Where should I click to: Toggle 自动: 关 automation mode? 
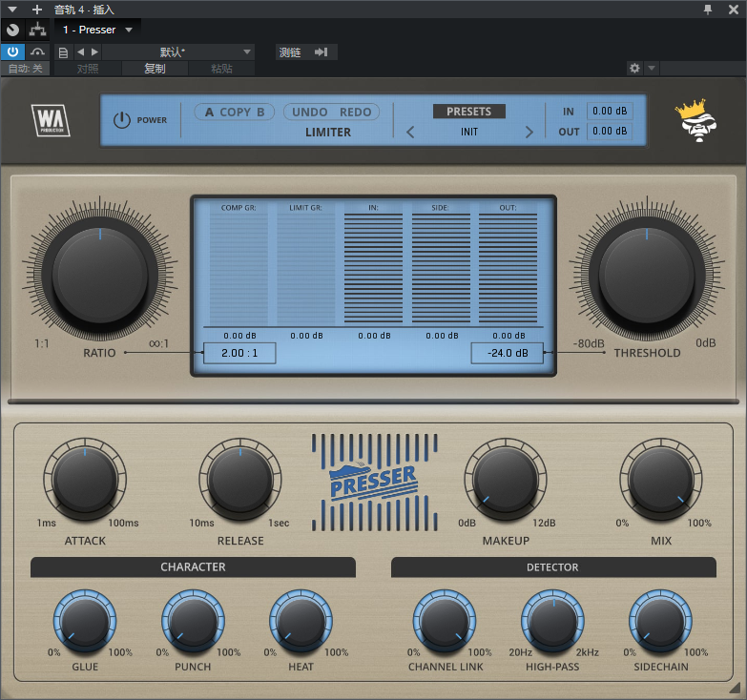click(x=25, y=69)
